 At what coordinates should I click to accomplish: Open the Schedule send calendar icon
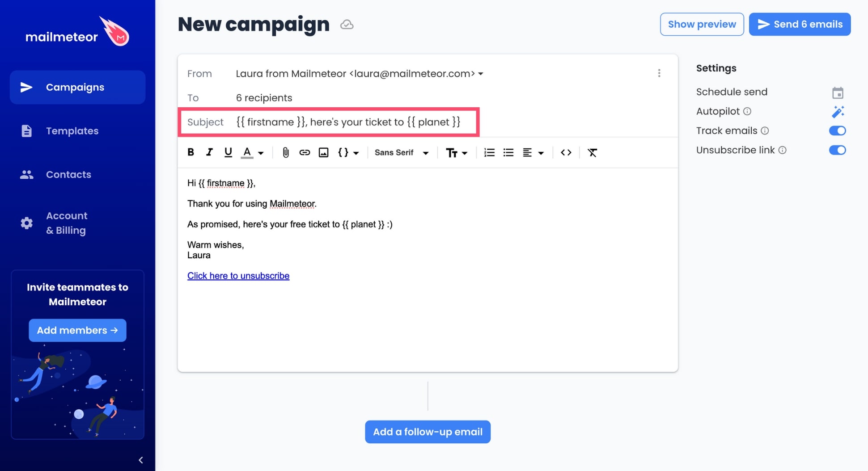pyautogui.click(x=838, y=93)
